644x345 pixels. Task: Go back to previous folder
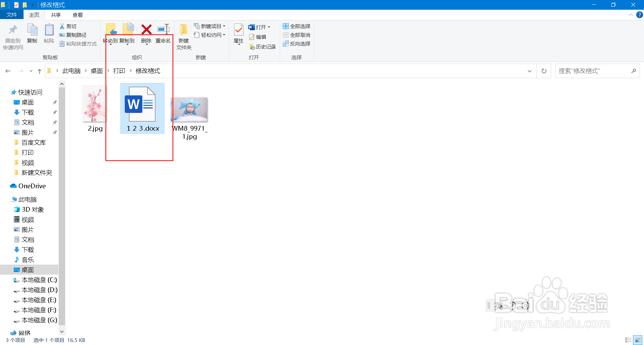[8, 71]
